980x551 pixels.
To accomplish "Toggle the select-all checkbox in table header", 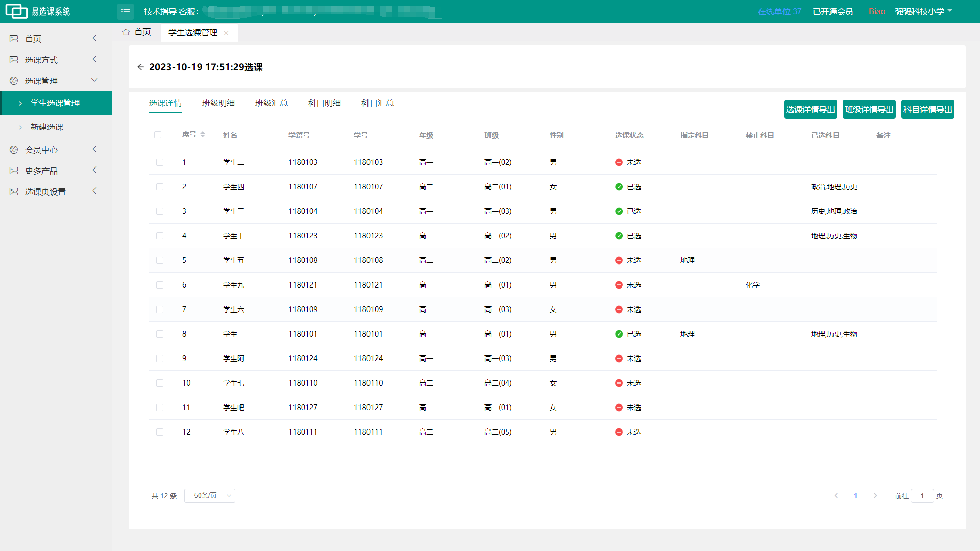I will 158,135.
